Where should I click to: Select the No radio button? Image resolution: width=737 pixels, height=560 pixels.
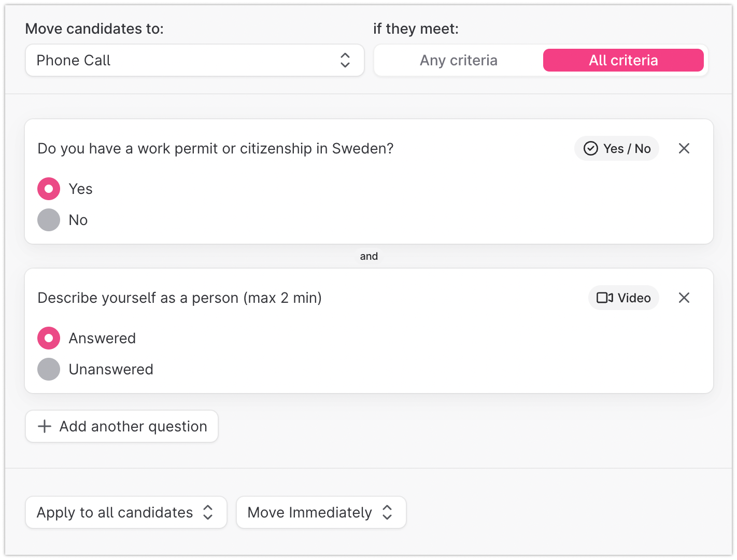pos(49,220)
